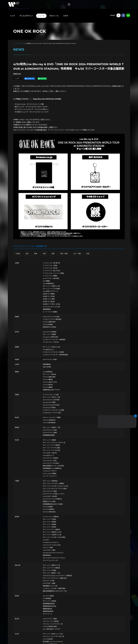Jump to 近畿 region stores

[x=53, y=254]
